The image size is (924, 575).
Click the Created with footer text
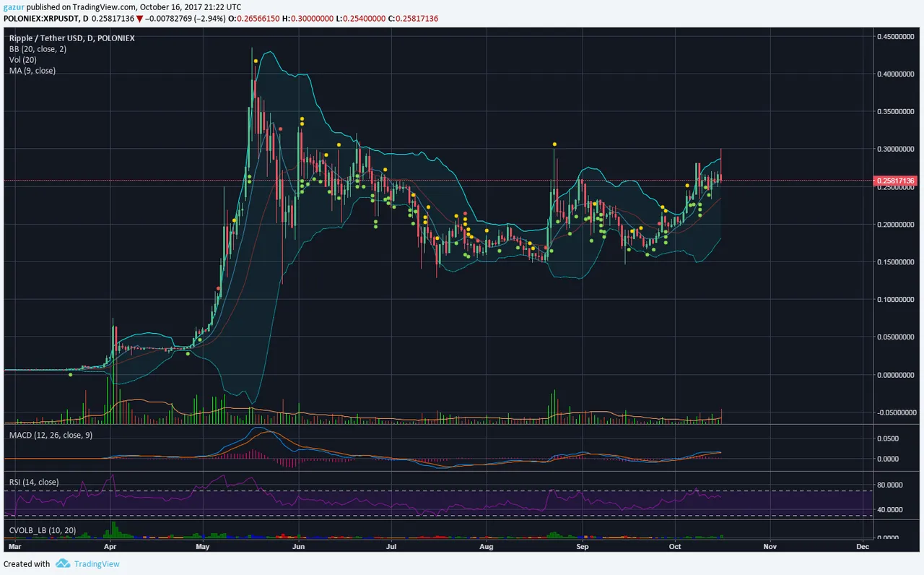[27, 564]
